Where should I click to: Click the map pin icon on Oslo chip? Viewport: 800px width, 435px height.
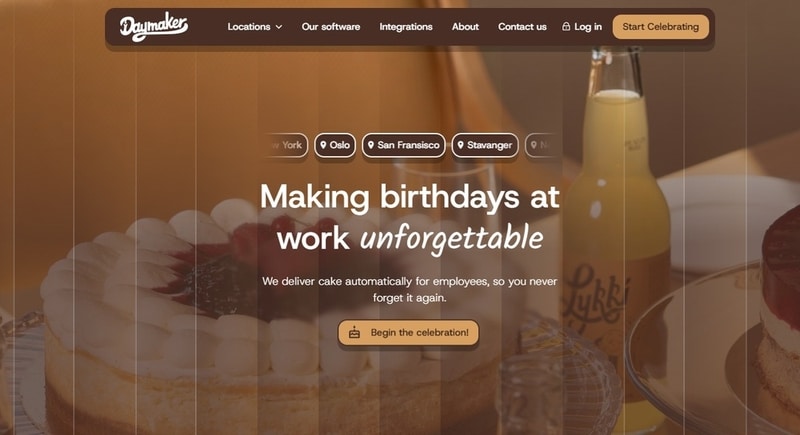click(323, 145)
